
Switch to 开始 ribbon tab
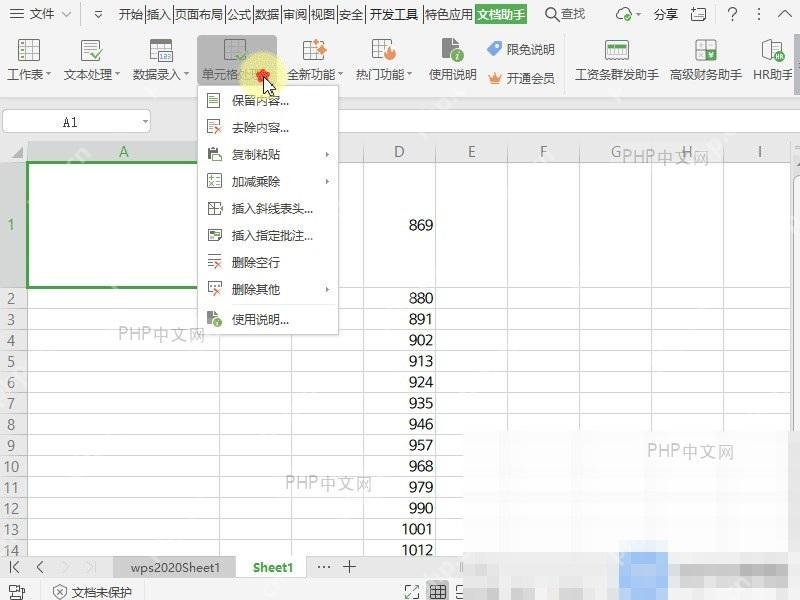(x=131, y=14)
